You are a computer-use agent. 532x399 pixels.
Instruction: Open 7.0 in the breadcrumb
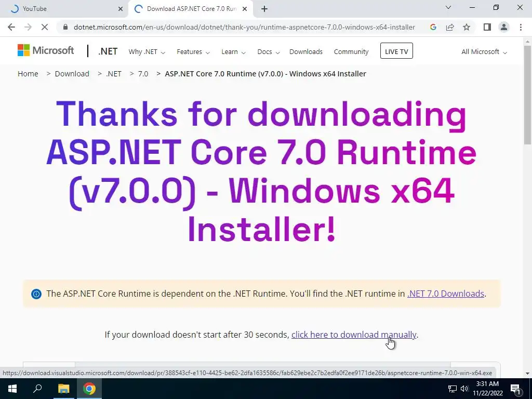[x=143, y=74]
